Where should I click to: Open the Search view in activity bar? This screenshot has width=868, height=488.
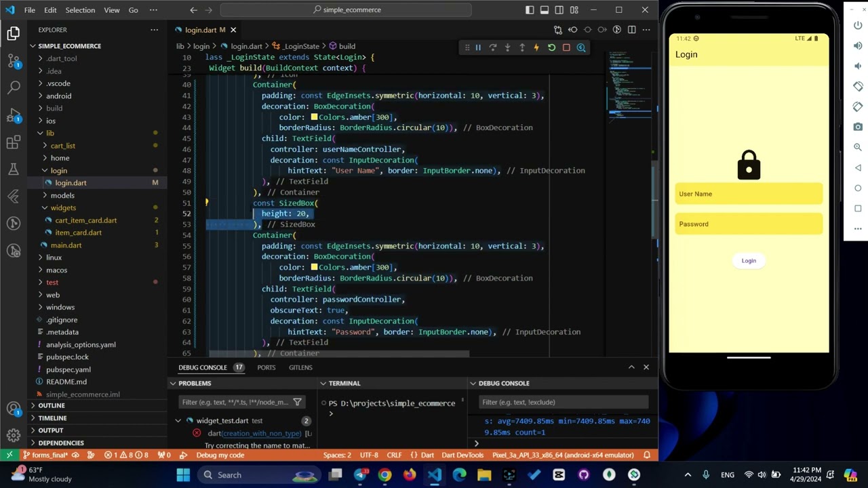pos(14,87)
